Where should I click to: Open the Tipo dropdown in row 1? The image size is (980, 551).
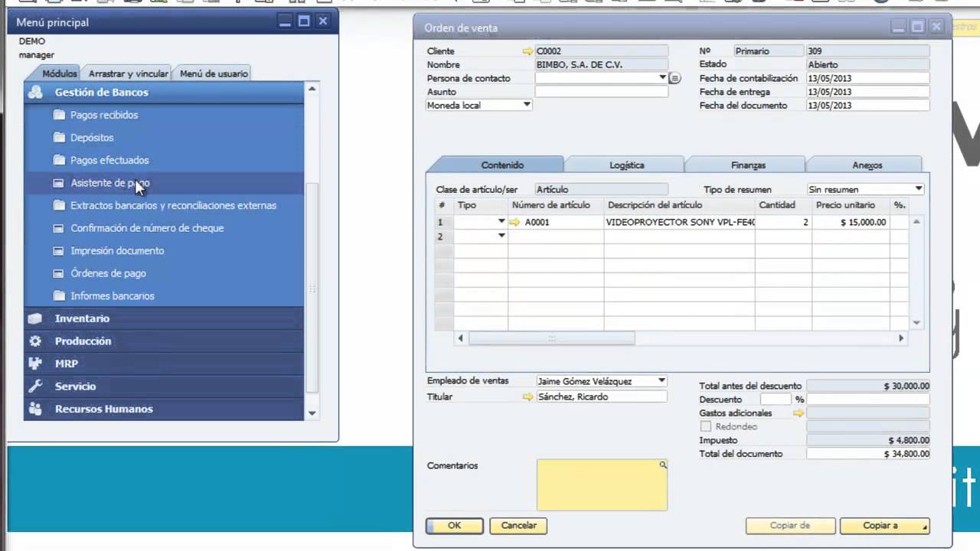click(x=501, y=222)
